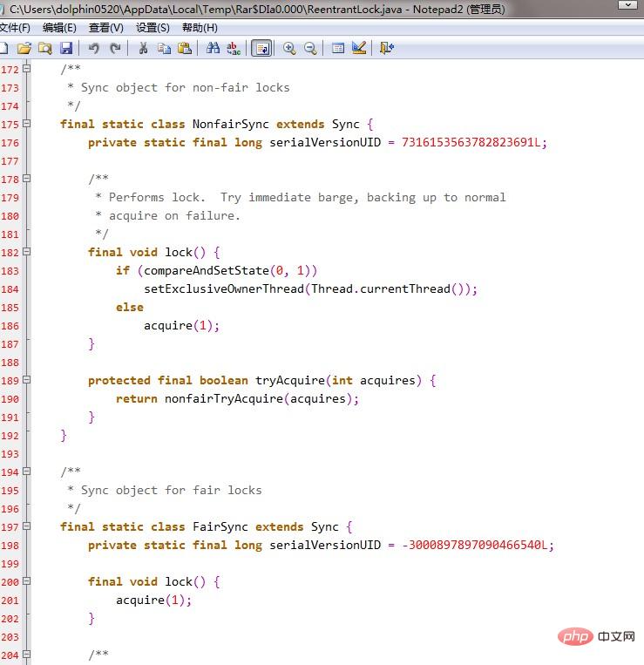This screenshot has height=665, width=644.
Task: Collapse the FairSync class fold at line 197
Action: coord(26,526)
